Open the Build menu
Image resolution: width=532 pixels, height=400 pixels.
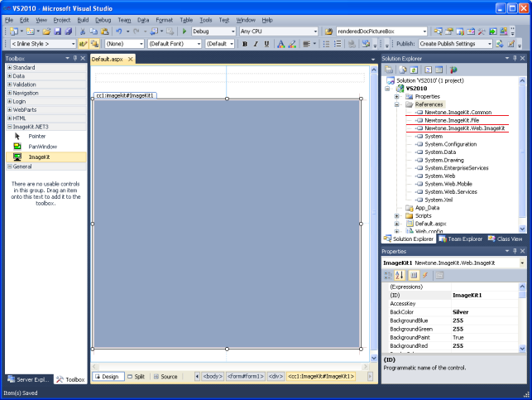pyautogui.click(x=83, y=20)
